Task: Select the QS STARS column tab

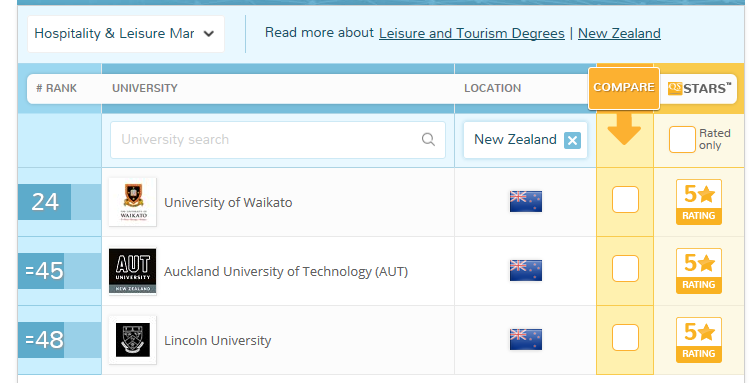Action: point(699,88)
